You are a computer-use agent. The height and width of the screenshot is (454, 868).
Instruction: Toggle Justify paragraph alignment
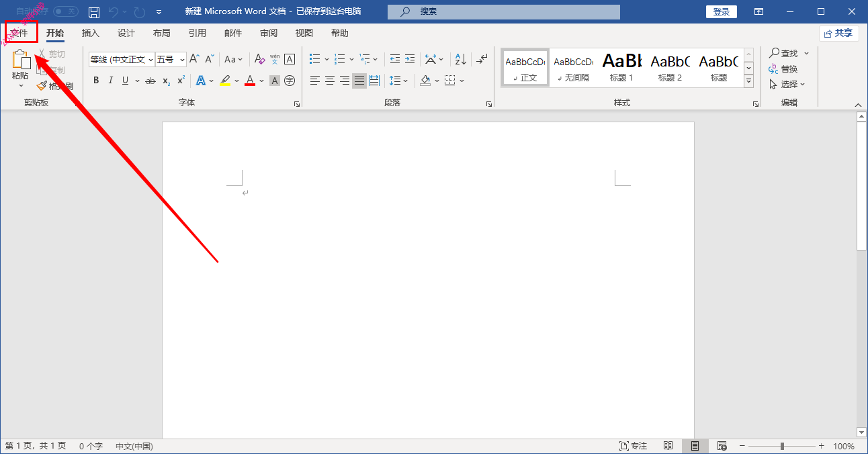click(359, 81)
